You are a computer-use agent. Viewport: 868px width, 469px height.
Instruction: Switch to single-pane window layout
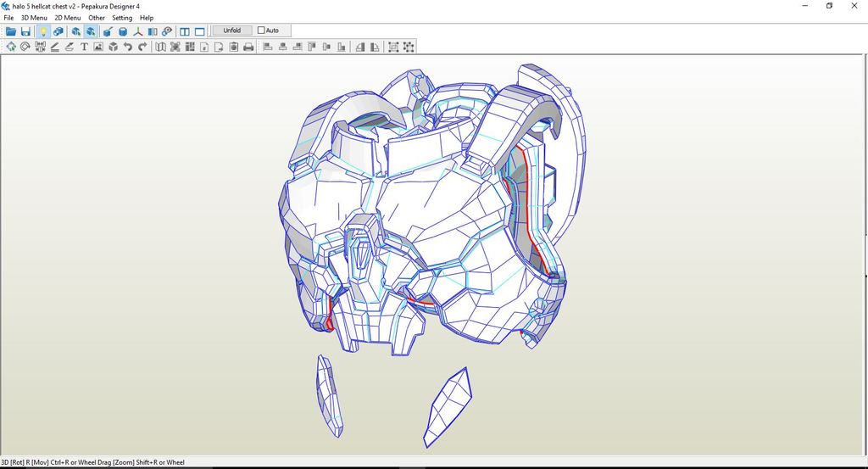(200, 31)
